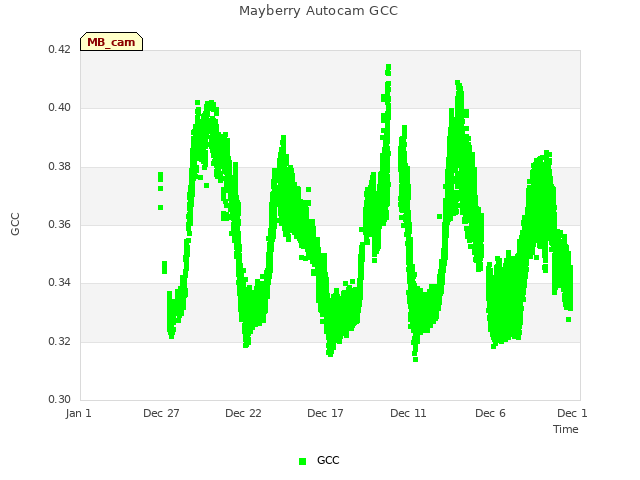
Task: Select the Dec 17 axis tick label
Action: pyautogui.click(x=325, y=413)
